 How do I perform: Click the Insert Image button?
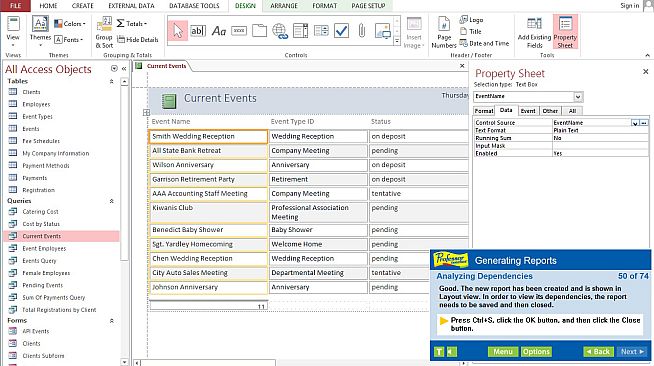tap(414, 32)
